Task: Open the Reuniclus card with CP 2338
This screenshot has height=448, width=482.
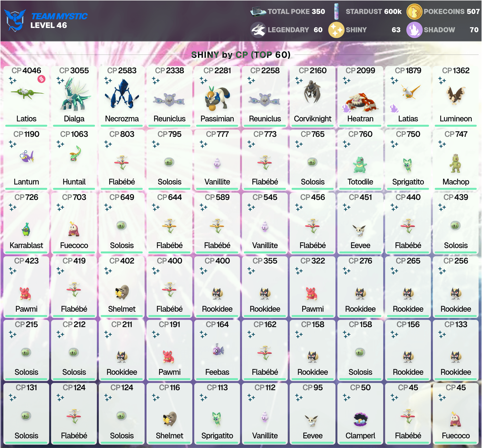Action: pyautogui.click(x=169, y=96)
